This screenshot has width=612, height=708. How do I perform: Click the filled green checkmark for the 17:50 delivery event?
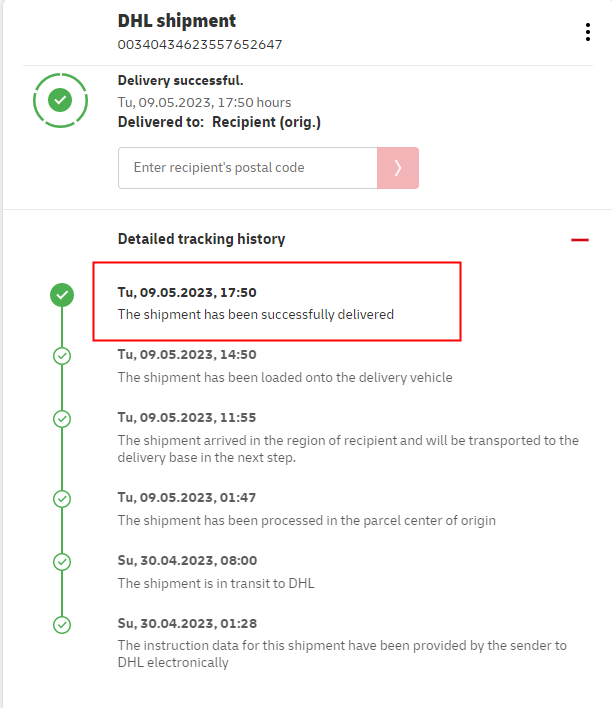tap(62, 295)
